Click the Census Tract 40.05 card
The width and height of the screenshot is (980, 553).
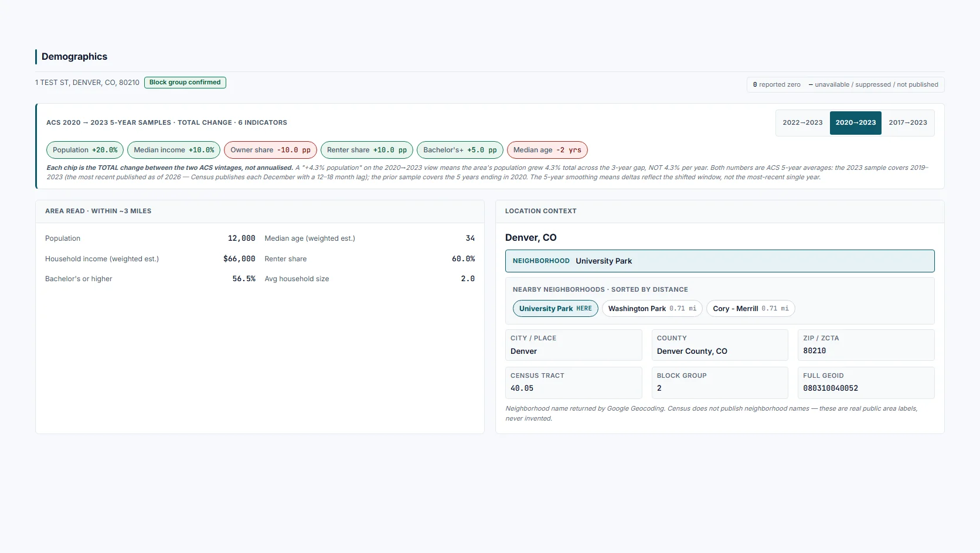coord(574,383)
